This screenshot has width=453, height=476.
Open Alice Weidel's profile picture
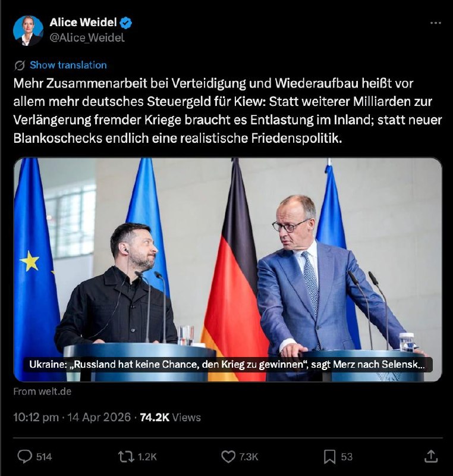click(28, 31)
